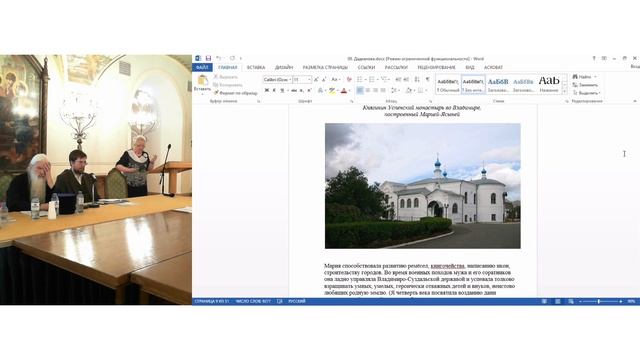Switch to ВСТАВКА (Insert) tab
Viewport: 640px width, 360px height.
click(x=256, y=67)
